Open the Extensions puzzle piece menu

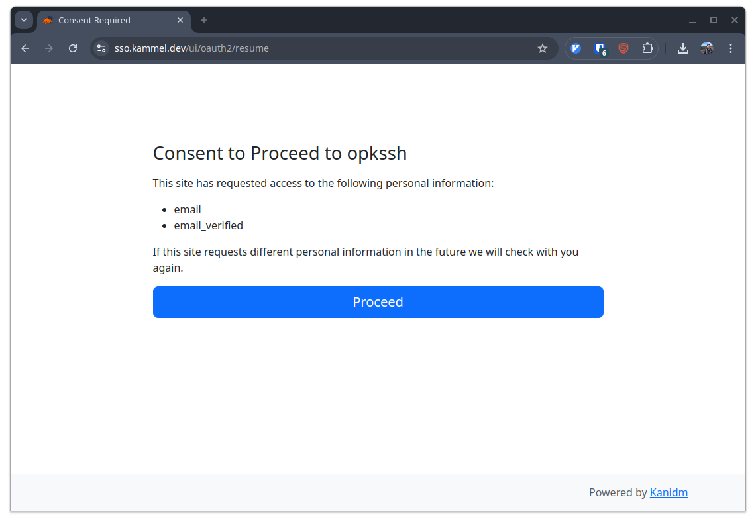click(x=647, y=48)
